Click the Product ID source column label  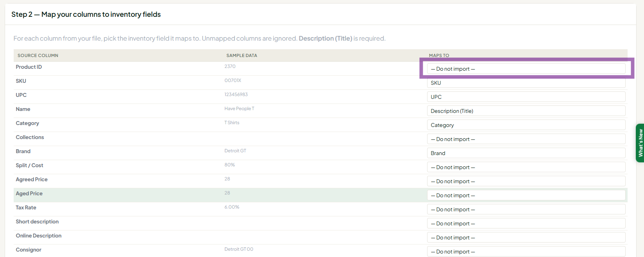point(29,67)
